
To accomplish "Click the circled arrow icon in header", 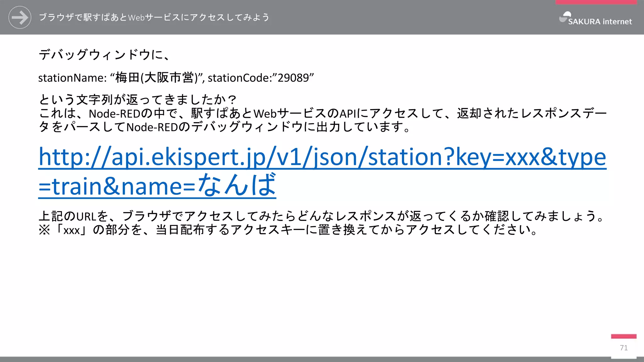I will (20, 17).
